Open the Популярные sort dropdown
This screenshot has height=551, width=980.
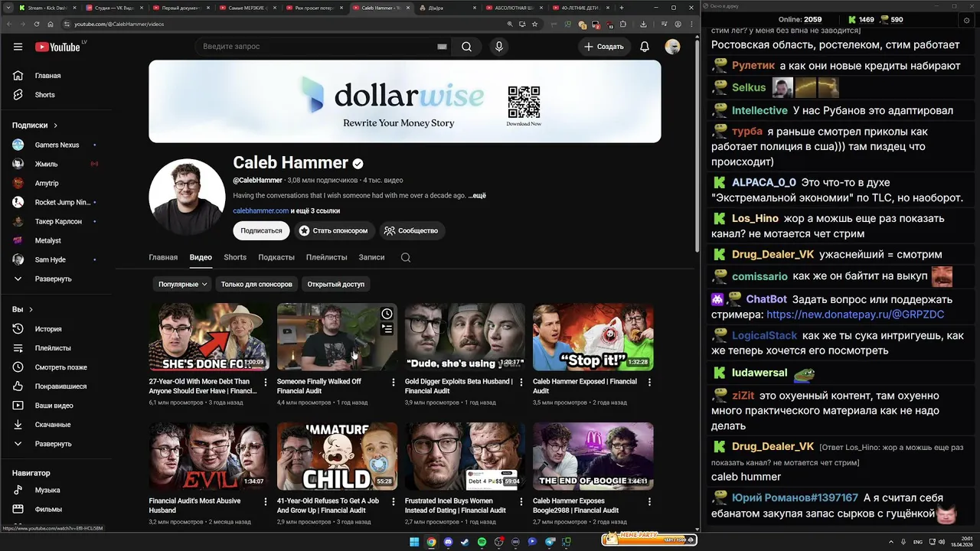click(x=183, y=284)
